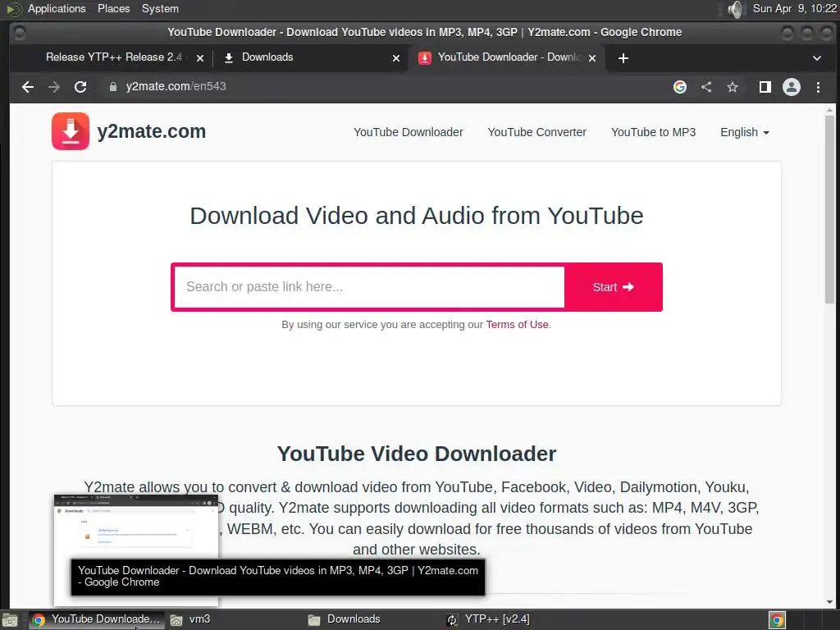Bookmark this page with the star icon
The height and width of the screenshot is (630, 840).
coord(733,87)
